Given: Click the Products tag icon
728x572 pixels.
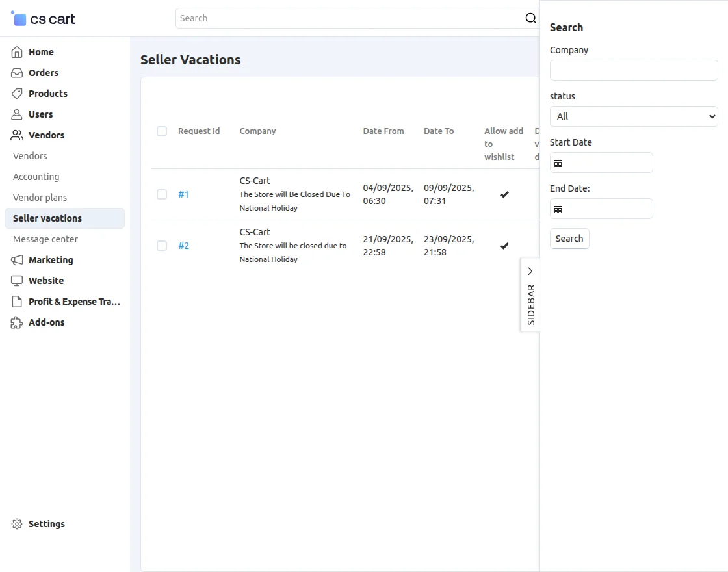Looking at the screenshot, I should click(x=17, y=94).
